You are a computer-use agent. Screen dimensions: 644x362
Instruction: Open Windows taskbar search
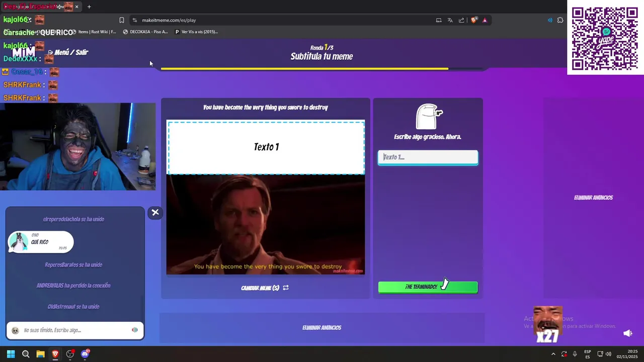click(26, 354)
